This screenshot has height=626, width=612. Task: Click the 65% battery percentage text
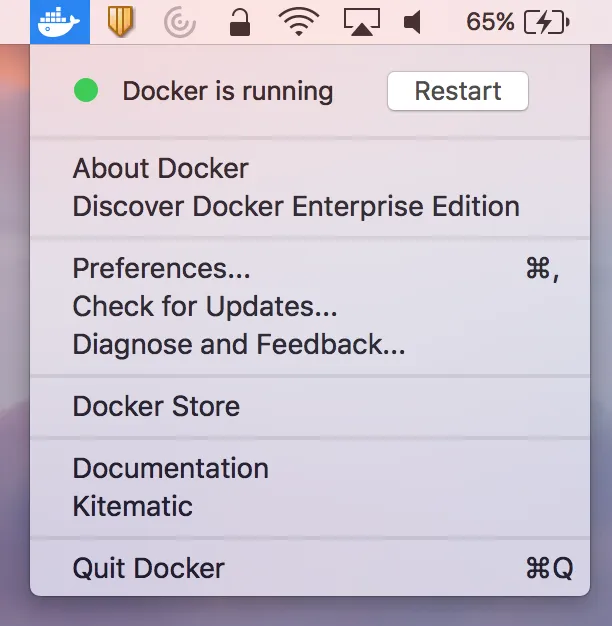point(490,22)
